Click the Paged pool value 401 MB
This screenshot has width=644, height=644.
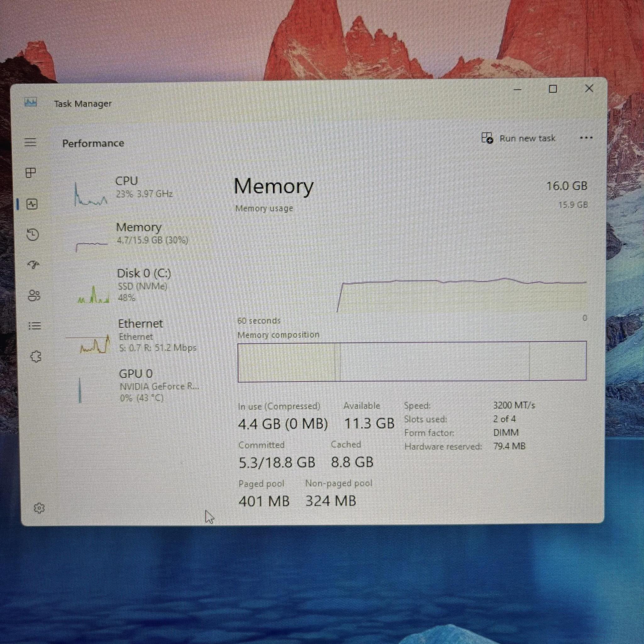click(264, 501)
